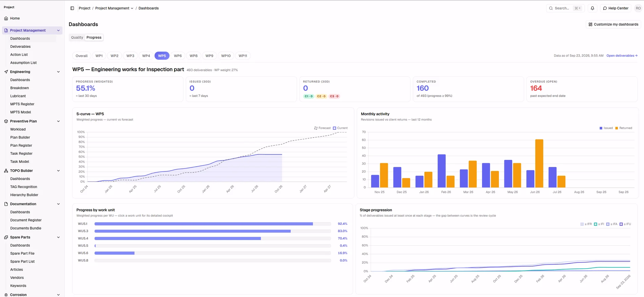Image resolution: width=644 pixels, height=297 pixels.
Task: Toggle the sidebar panel icon
Action: tap(72, 8)
